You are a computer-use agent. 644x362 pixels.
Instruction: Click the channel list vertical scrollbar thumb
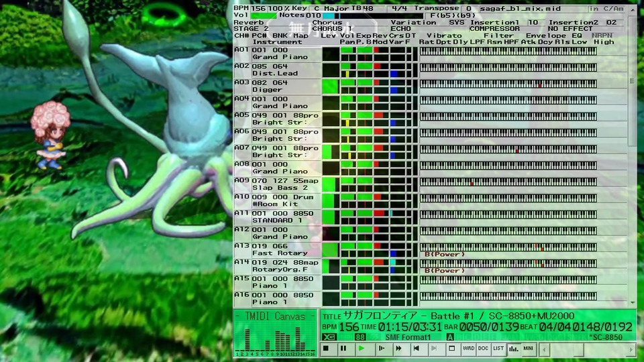point(633,81)
